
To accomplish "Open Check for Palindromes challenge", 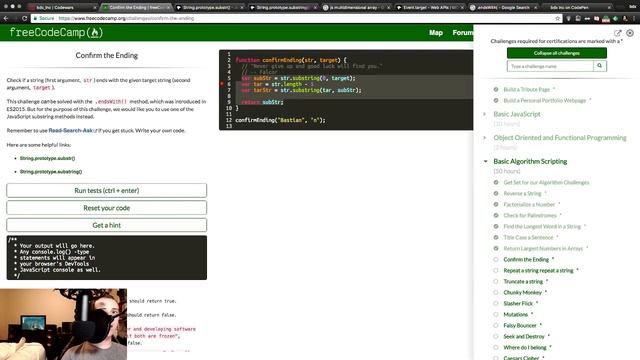I will [530, 216].
